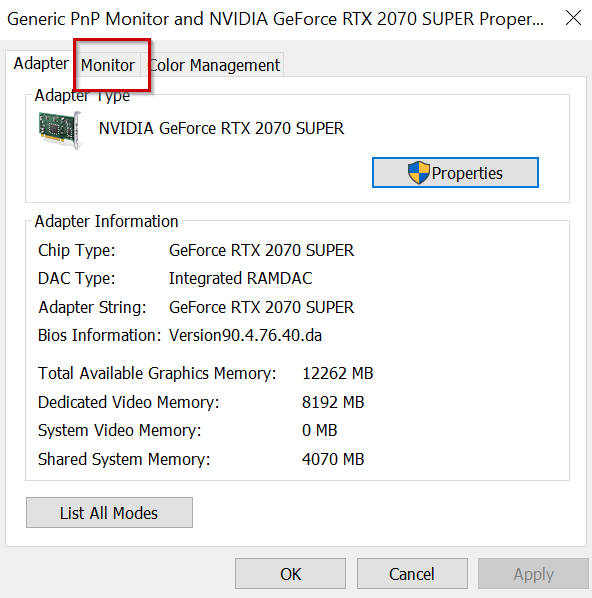This screenshot has height=598, width=592.
Task: Select the Adapter tab
Action: point(41,63)
